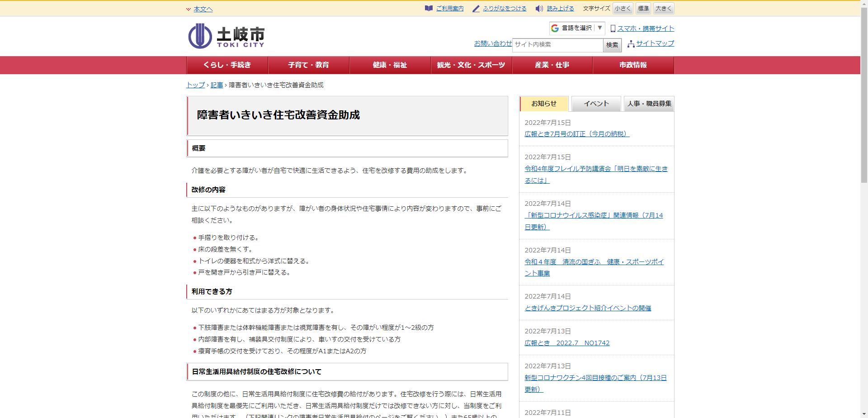Click the 戸を開き戸から引き戸に替える。 item

pos(245,272)
